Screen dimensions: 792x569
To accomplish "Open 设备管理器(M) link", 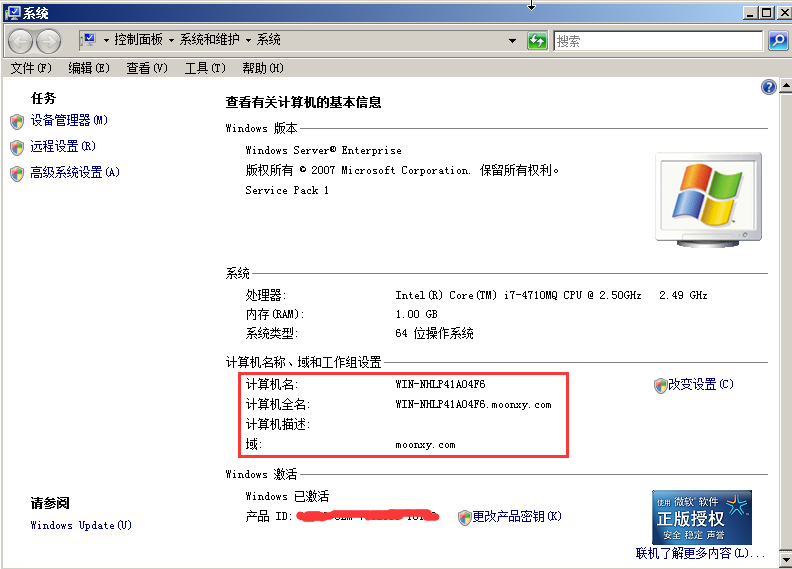I will tap(69, 120).
